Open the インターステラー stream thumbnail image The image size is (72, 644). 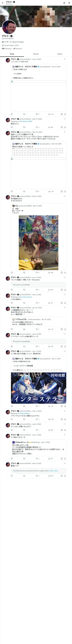point(39,388)
